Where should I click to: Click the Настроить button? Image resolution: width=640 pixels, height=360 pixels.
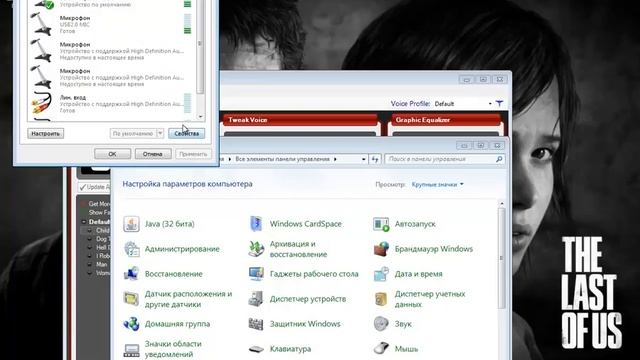pos(46,133)
